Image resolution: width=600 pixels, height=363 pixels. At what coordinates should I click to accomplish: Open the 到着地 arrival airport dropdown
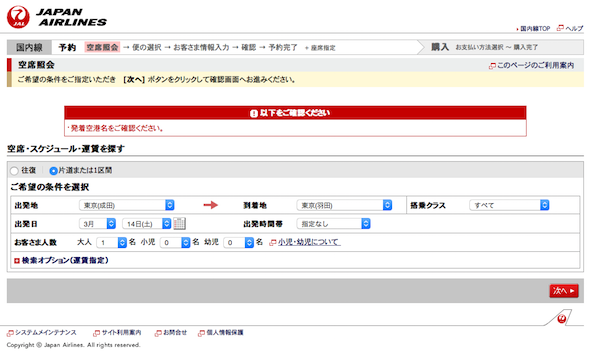click(x=344, y=205)
